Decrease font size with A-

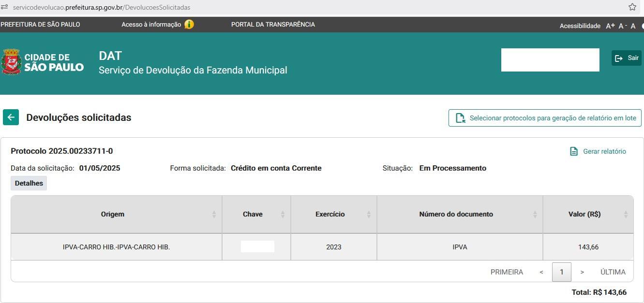[x=623, y=26]
